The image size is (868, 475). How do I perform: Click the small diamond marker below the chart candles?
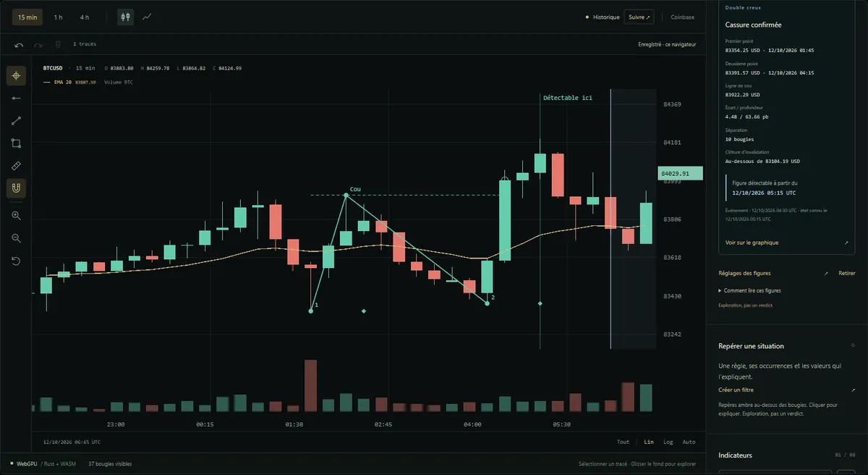364,311
